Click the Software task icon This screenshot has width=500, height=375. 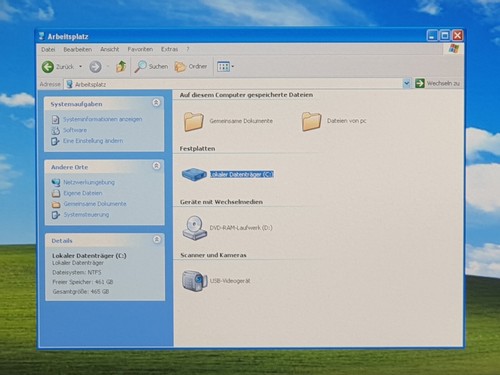[x=55, y=130]
